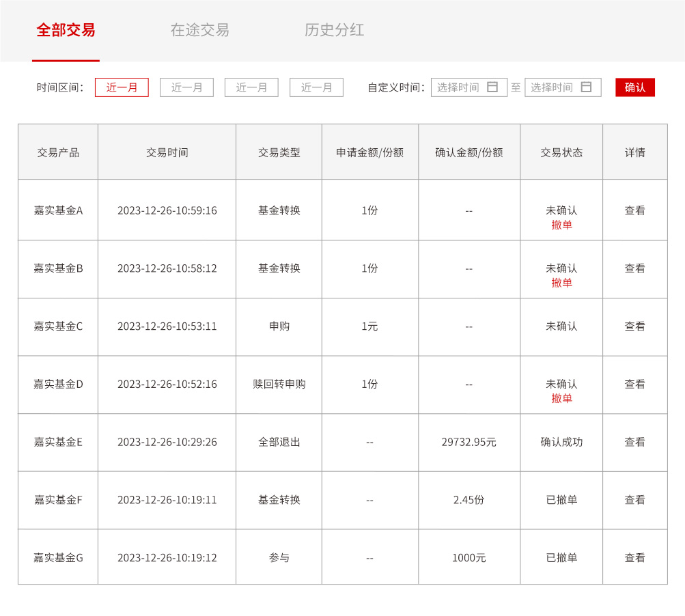View details 查看 for 嘉实基金B

click(x=634, y=268)
